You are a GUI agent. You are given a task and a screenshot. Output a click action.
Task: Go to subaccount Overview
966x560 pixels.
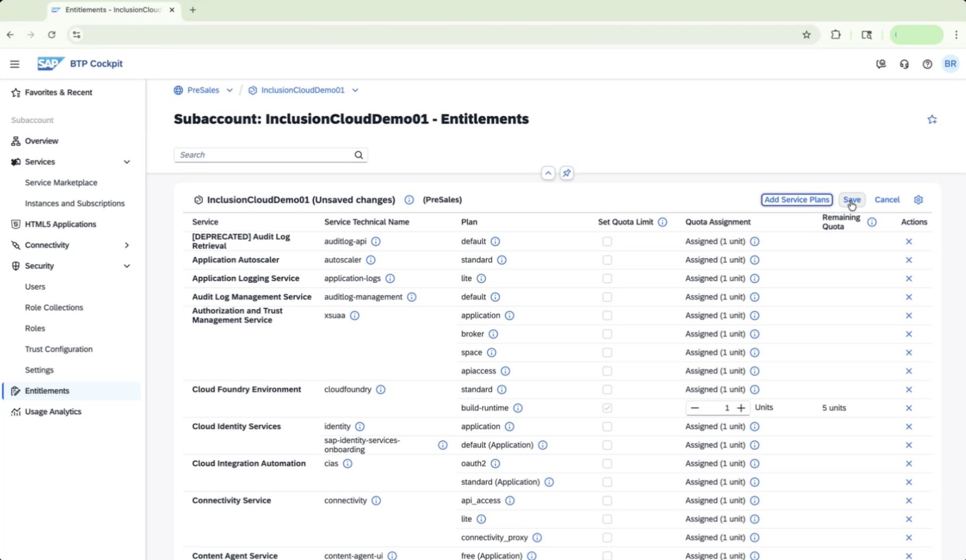click(41, 141)
